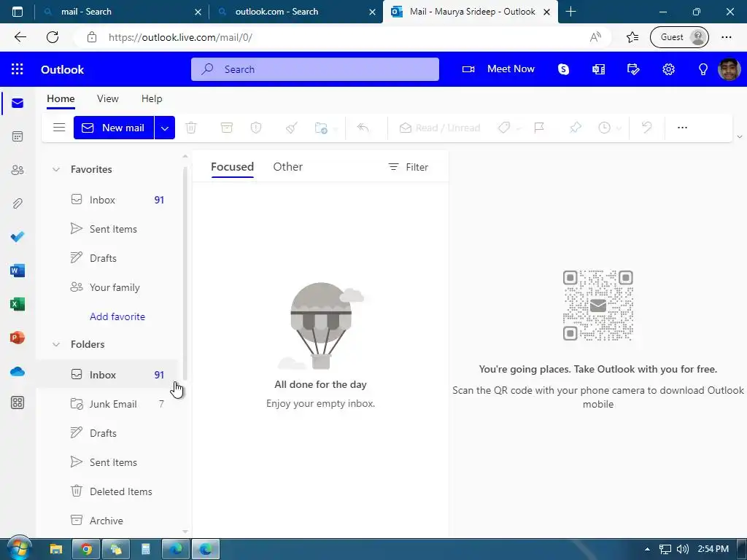The height and width of the screenshot is (560, 747).
Task: Toggle the hamburger navigation pane button
Action: (59, 128)
